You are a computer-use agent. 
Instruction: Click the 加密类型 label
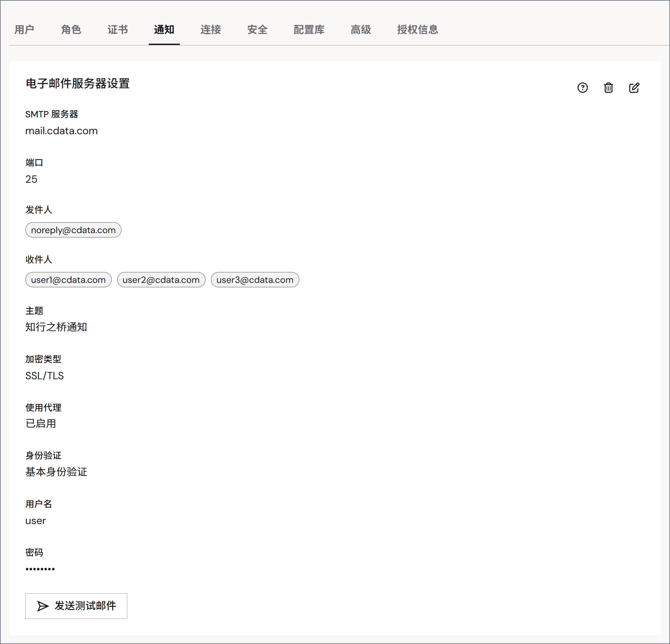(43, 359)
